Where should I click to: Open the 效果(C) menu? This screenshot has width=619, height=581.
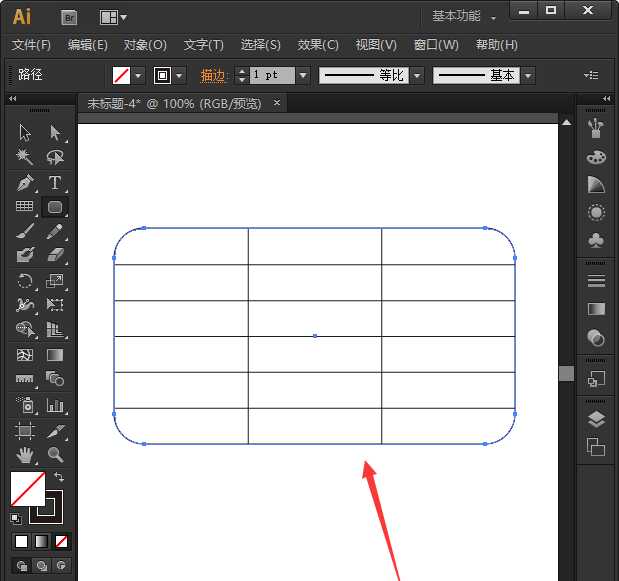(x=318, y=45)
